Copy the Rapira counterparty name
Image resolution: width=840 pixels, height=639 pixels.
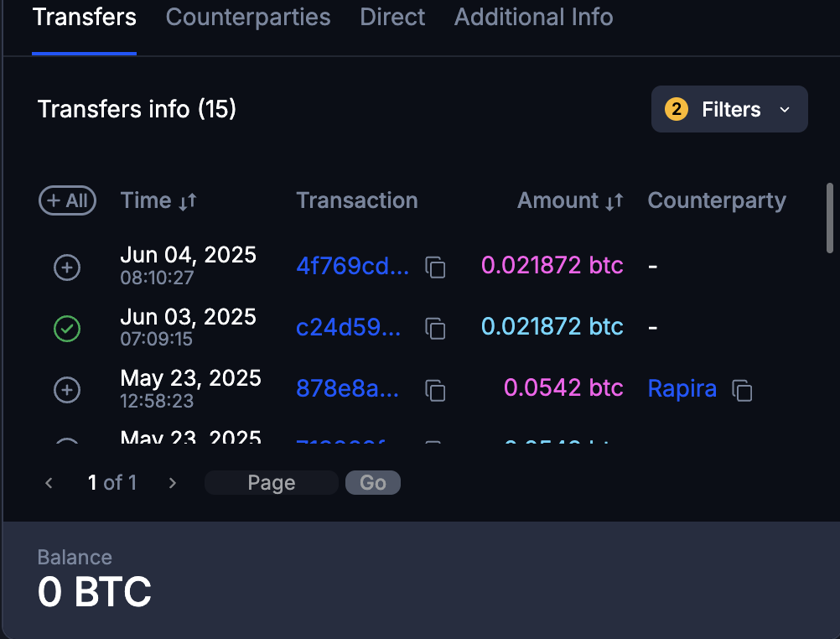741,390
